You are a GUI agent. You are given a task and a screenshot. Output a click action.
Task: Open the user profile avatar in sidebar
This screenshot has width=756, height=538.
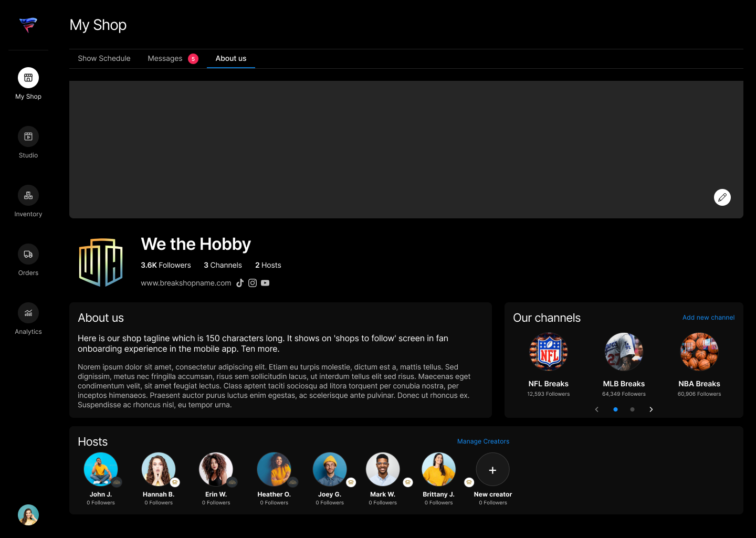coord(28,515)
